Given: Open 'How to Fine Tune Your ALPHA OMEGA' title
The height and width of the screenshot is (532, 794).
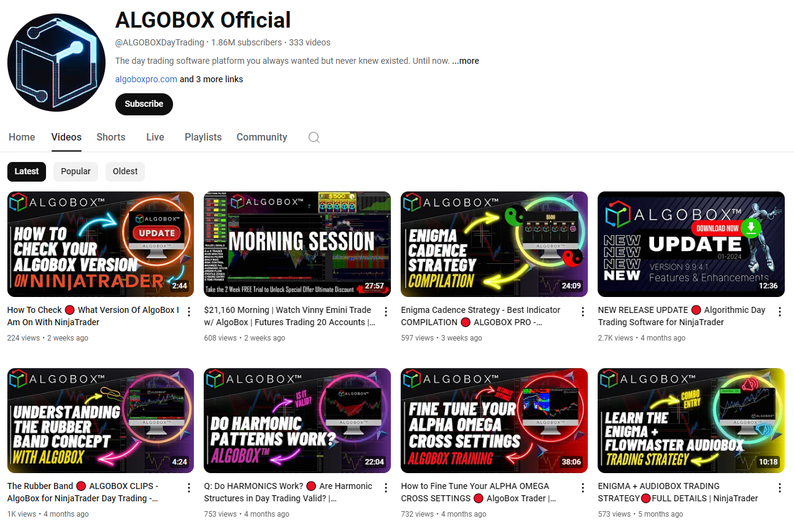Looking at the screenshot, I should (479, 492).
